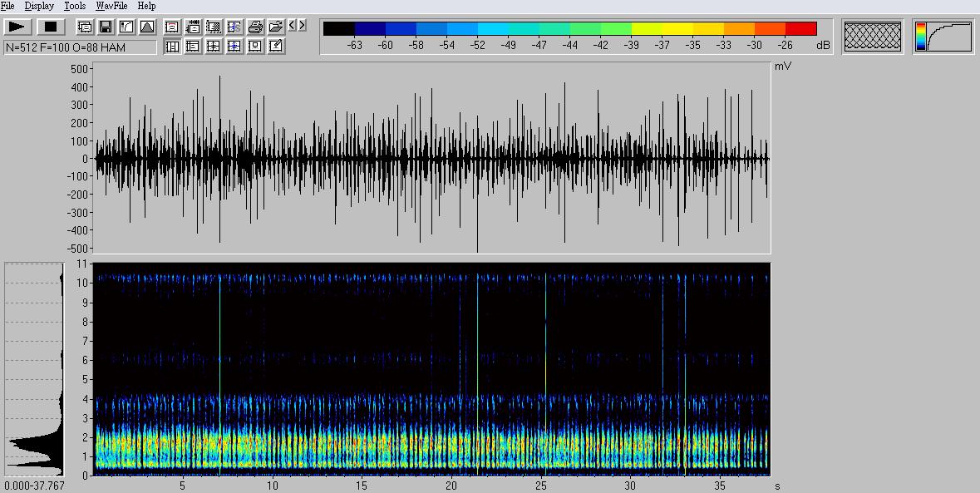Click the red swatch on dB color scale
The height and width of the screenshot is (493, 980).
800,29
